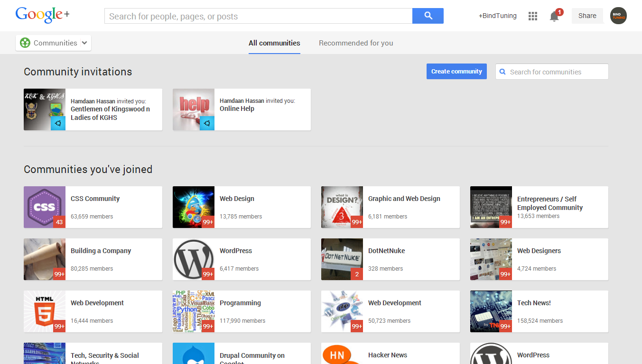Click the Gentlemen of Kingswood invitation thumbnail
Image resolution: width=642 pixels, height=364 pixels.
point(45,109)
